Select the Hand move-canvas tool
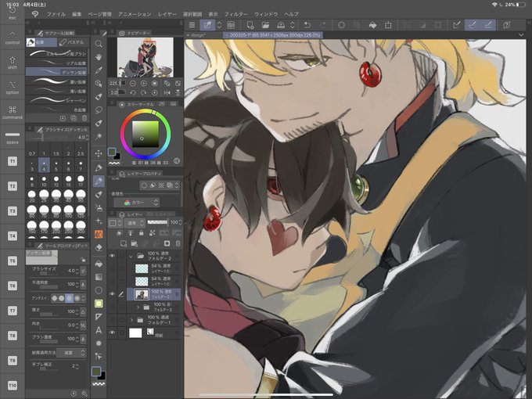 pos(99,57)
